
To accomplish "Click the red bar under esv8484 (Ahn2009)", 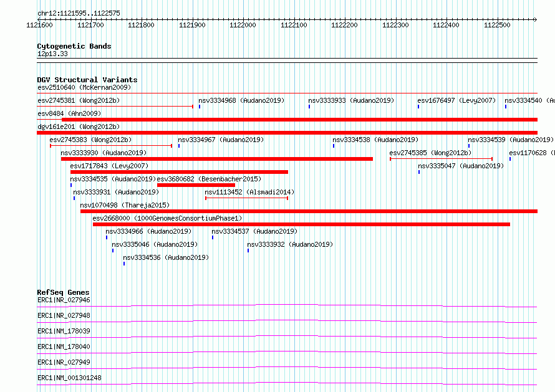I will pos(299,120).
